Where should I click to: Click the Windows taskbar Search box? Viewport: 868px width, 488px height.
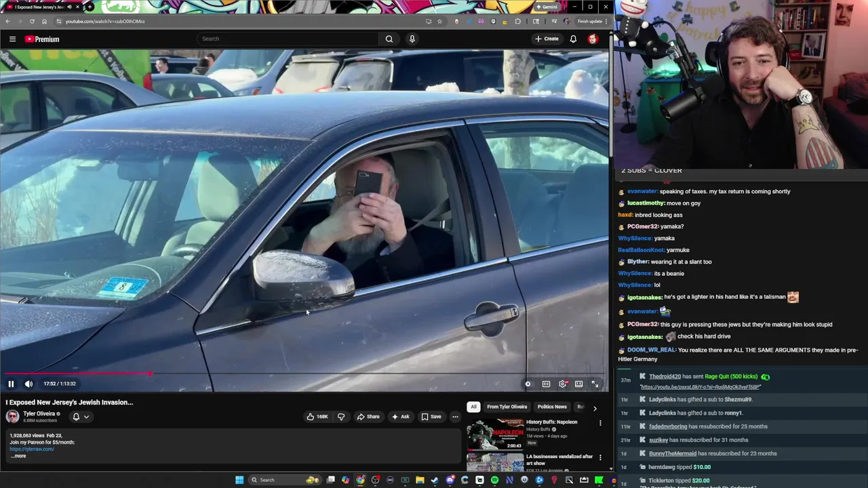(285, 480)
